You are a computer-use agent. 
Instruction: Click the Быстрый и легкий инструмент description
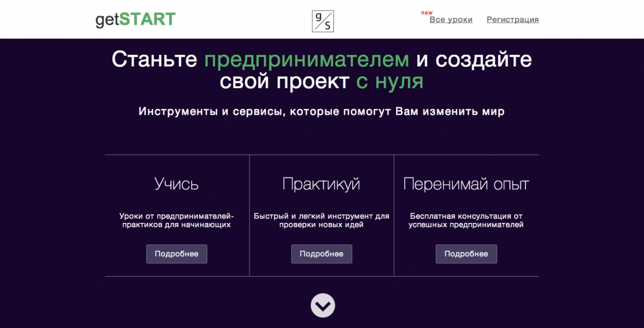(x=321, y=220)
